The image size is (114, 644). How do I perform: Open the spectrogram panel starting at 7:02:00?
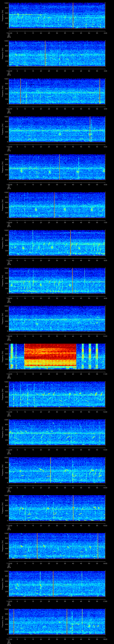pos(57,54)
